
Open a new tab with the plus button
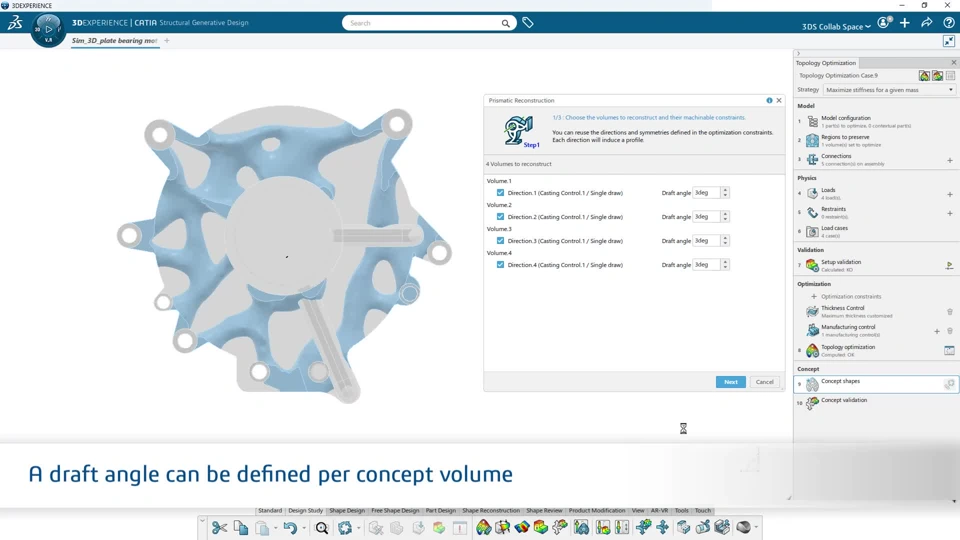[x=167, y=41]
